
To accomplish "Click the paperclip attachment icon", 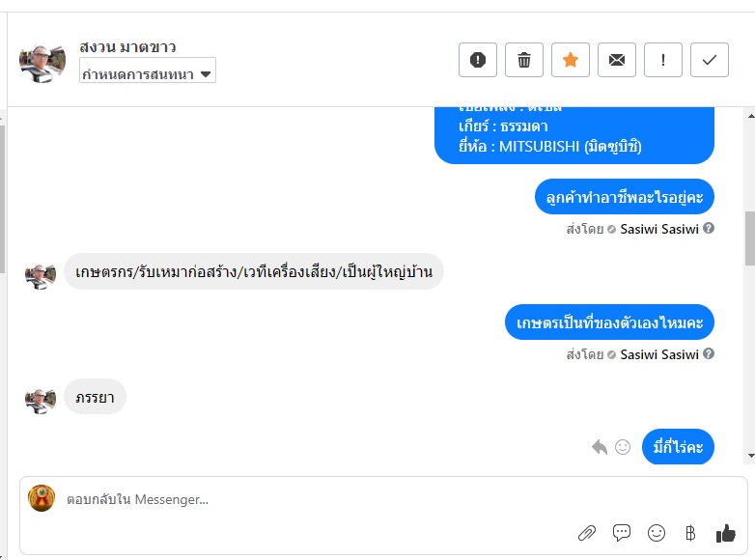I will 587,532.
